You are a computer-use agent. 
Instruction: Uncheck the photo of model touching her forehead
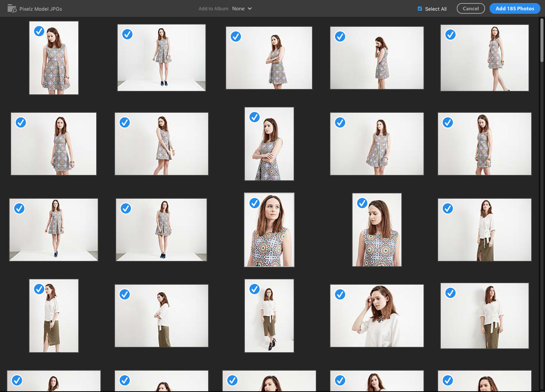340,295
